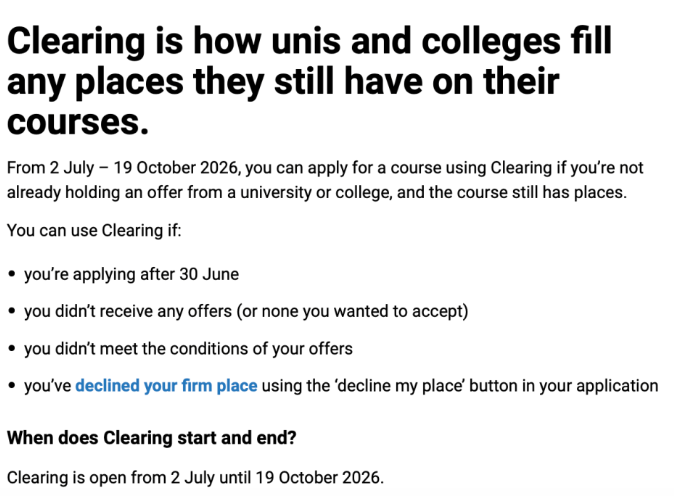Screen dimensions: 674x496
Task: Click the 'Clearing is open from 2 July' sentence
Action: point(195,478)
